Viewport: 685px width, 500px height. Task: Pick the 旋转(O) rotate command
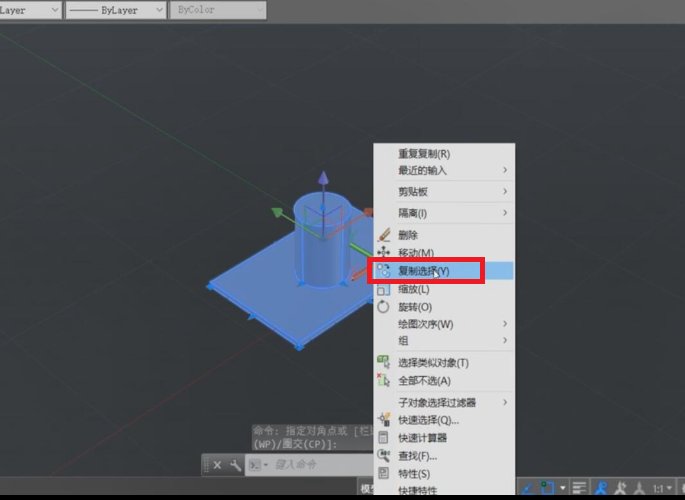444,307
